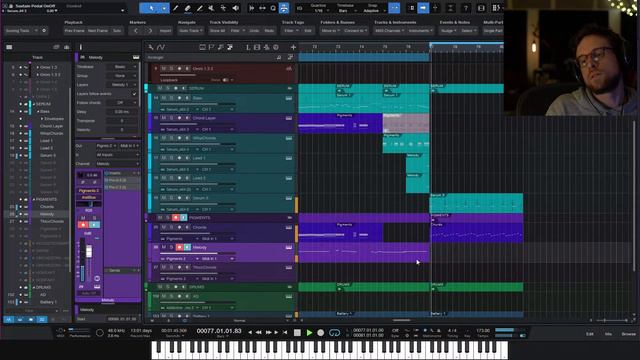
Task: Click the Next Frame button
Action: (98, 31)
